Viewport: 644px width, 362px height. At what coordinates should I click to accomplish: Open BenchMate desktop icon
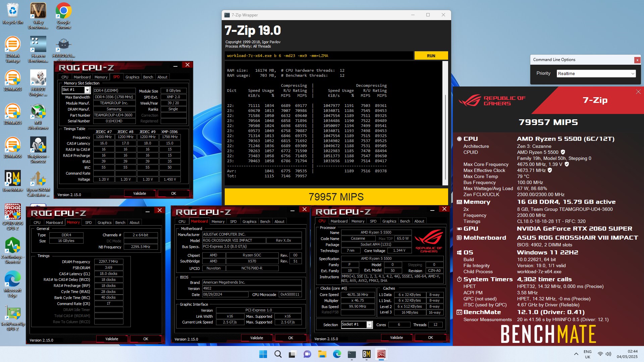point(12,181)
